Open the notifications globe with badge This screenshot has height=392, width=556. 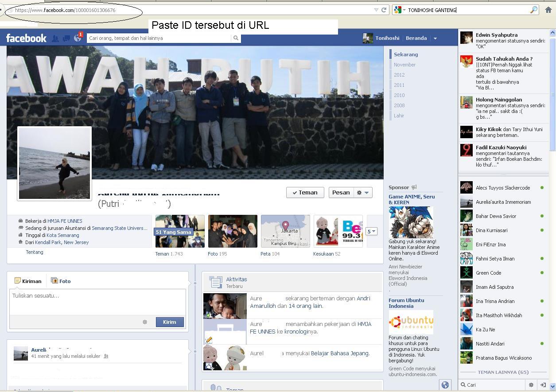pyautogui.click(x=78, y=38)
